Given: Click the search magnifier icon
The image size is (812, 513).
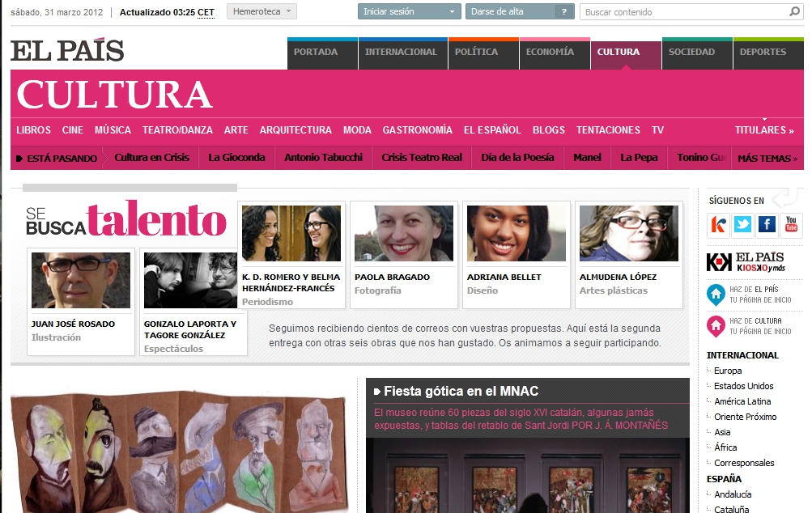Looking at the screenshot, I should pos(794,11).
